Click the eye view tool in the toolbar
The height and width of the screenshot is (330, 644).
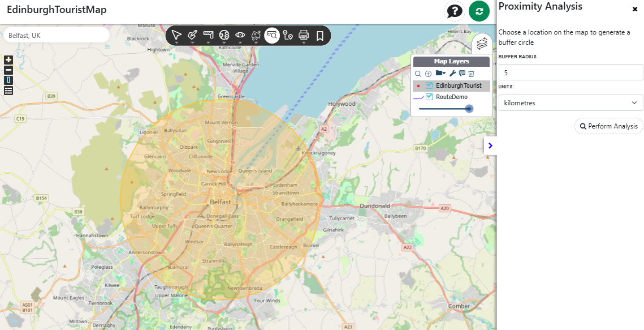point(240,35)
